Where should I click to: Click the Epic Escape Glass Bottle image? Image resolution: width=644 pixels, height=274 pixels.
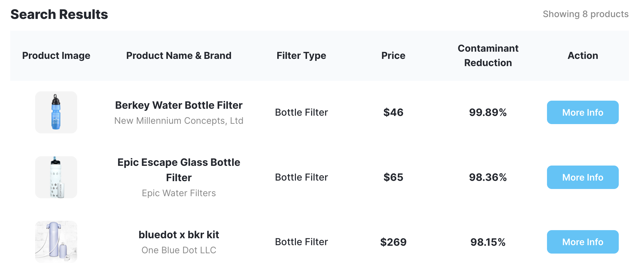coord(56,177)
